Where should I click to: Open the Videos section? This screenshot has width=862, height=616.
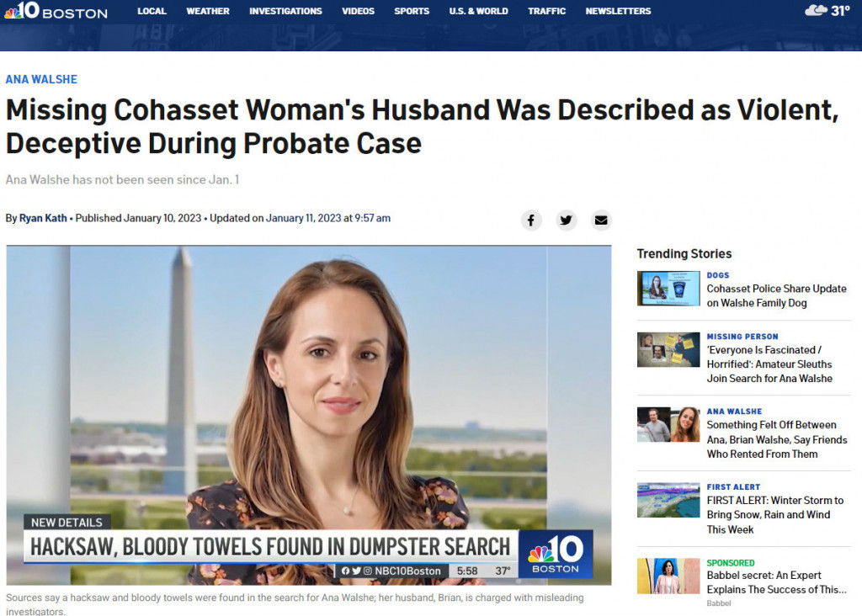[x=358, y=11]
